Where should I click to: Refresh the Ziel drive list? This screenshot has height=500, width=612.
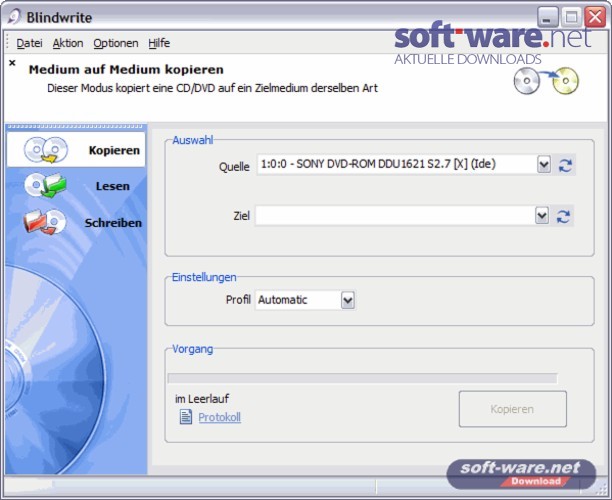[x=563, y=216]
